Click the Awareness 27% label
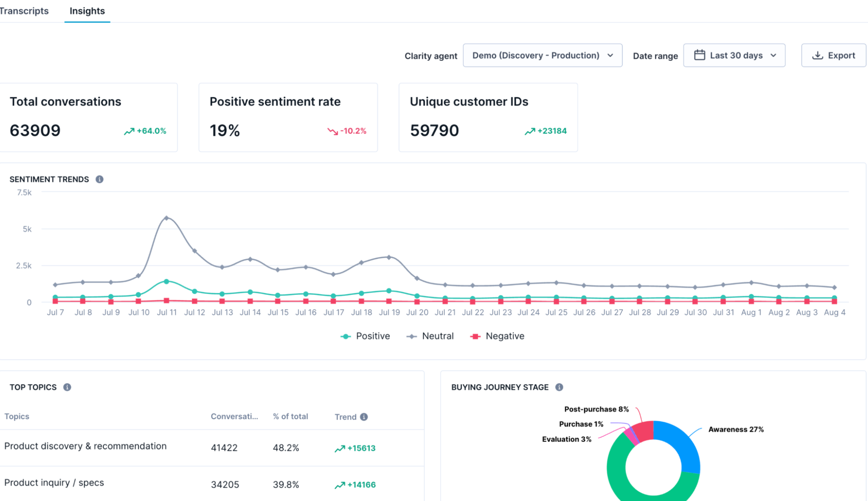Screen dimensions: 868x501 tap(736, 430)
